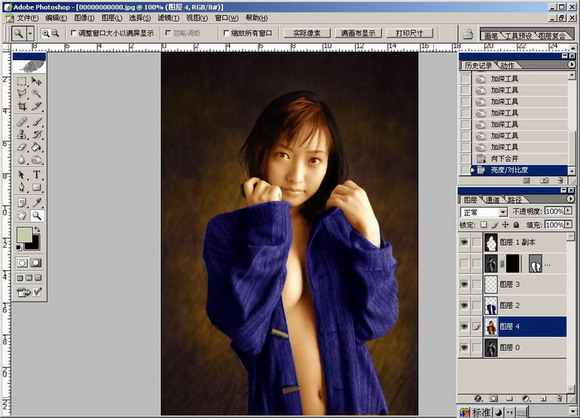The width and height of the screenshot is (580, 418).
Task: Select the Eraser tool
Action: (x=22, y=147)
